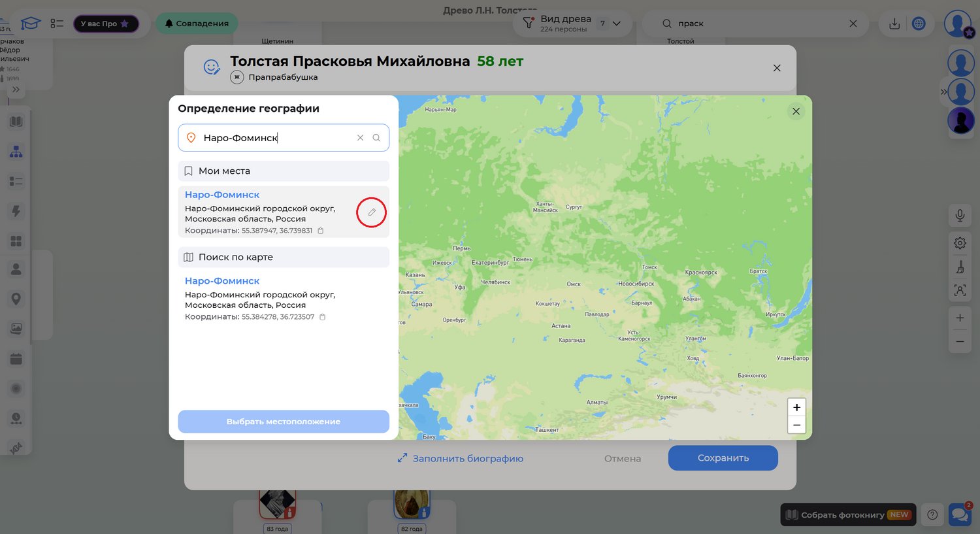Open settings gear on right sidebar
This screenshot has height=534, width=980.
[x=960, y=243]
